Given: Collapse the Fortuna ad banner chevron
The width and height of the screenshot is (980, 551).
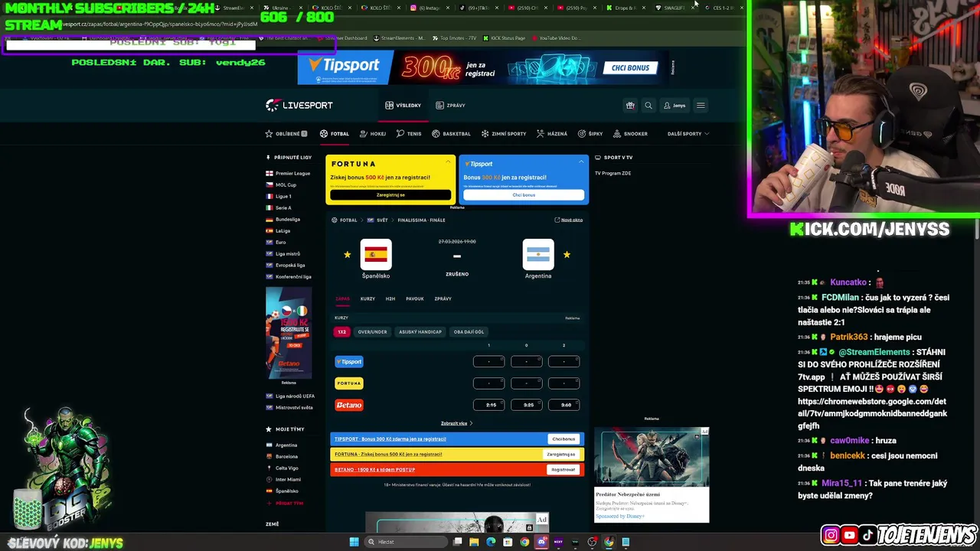Looking at the screenshot, I should point(448,161).
